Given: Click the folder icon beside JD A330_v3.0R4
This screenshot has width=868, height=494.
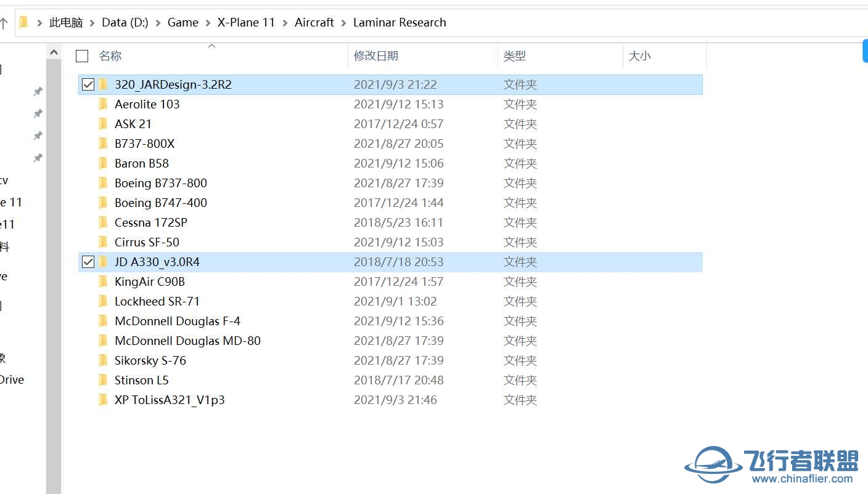Looking at the screenshot, I should point(104,262).
